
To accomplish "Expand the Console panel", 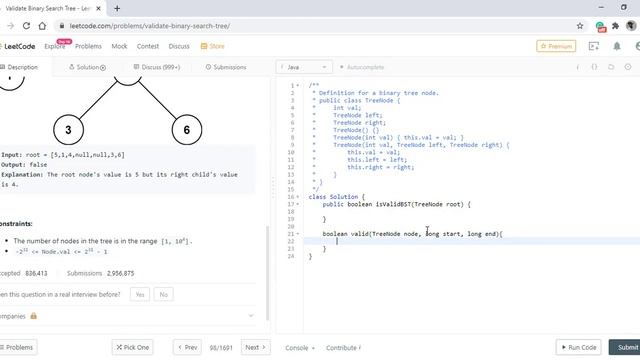I will [300, 348].
